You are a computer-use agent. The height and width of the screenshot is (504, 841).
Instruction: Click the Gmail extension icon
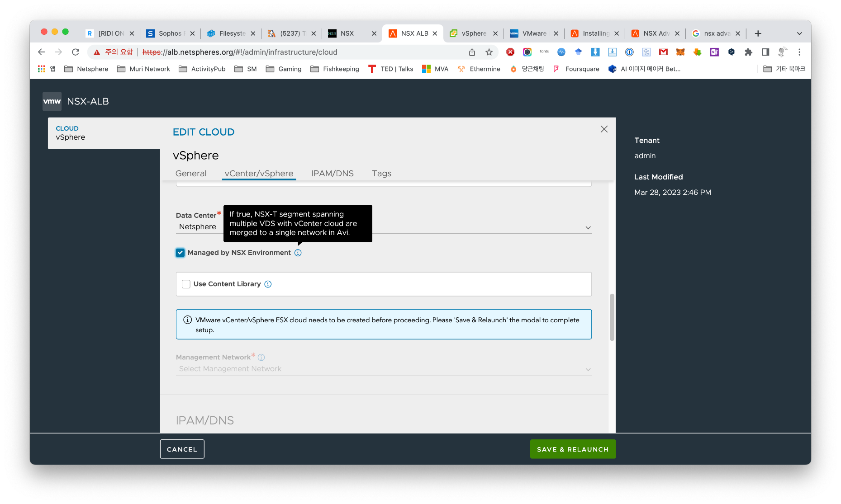click(x=663, y=52)
